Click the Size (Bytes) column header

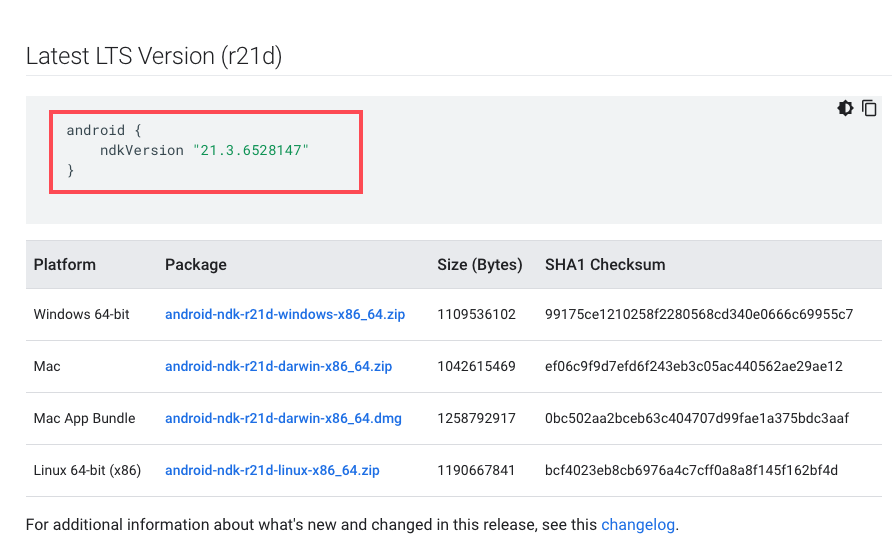pyautogui.click(x=480, y=265)
